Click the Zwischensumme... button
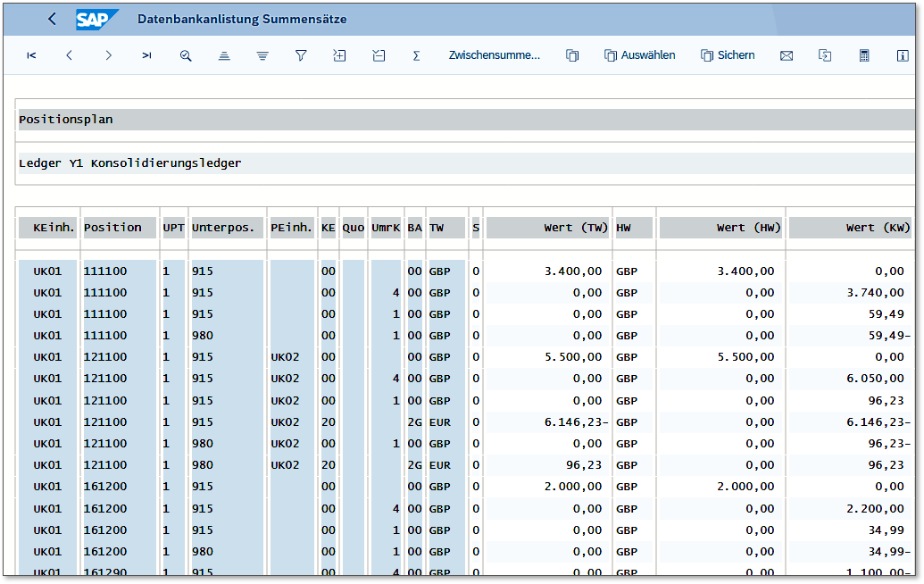 tap(494, 55)
